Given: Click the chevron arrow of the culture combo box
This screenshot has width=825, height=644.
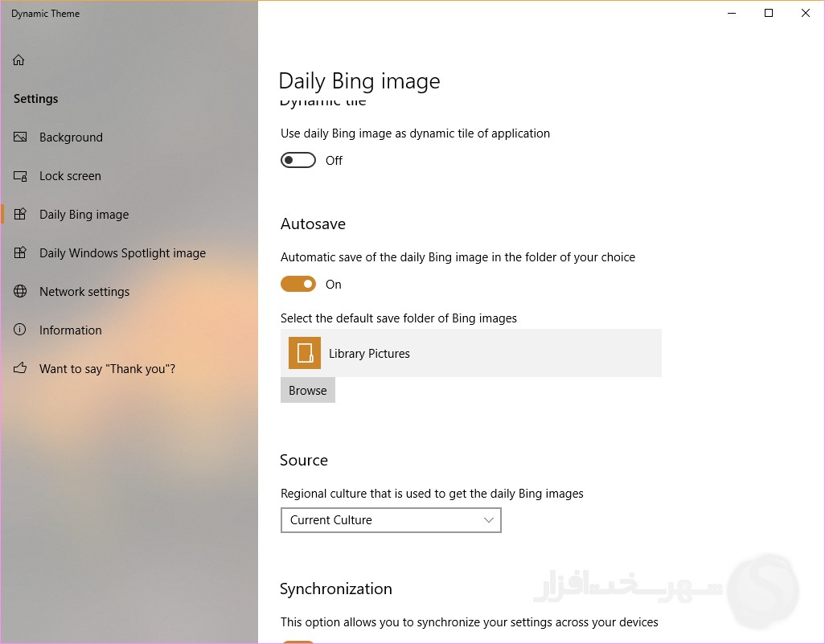Looking at the screenshot, I should [x=488, y=520].
